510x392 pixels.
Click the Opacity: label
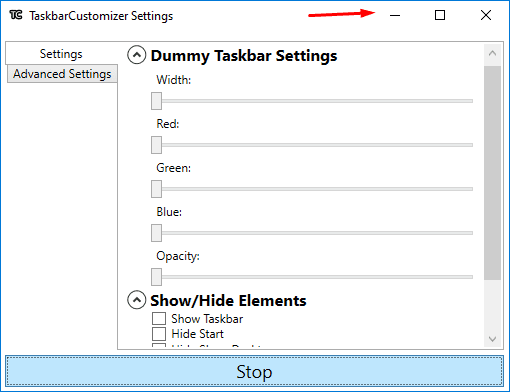178,256
